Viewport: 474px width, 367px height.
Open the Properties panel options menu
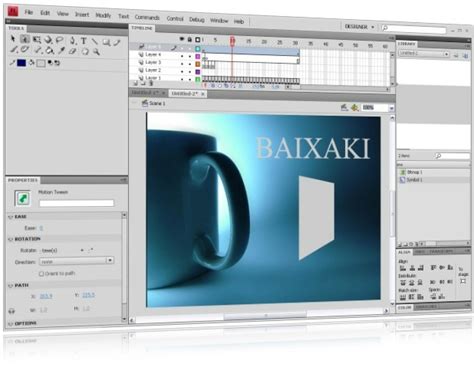[123, 180]
